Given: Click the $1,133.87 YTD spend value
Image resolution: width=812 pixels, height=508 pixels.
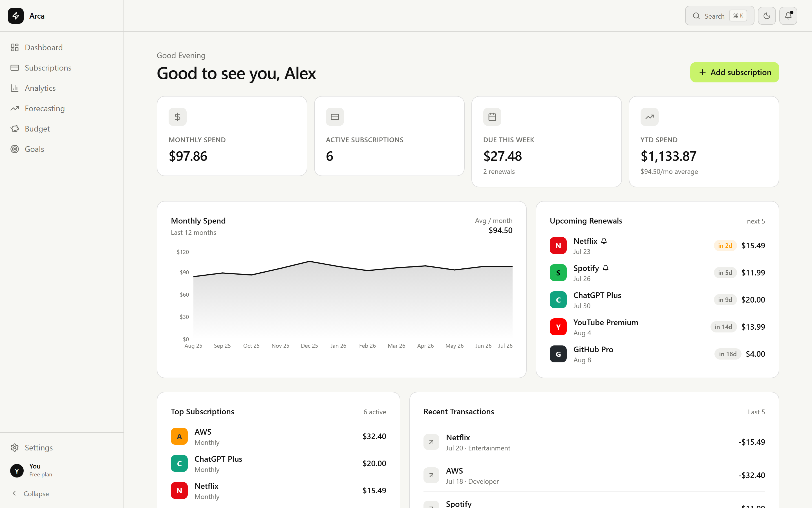Looking at the screenshot, I should 668,156.
